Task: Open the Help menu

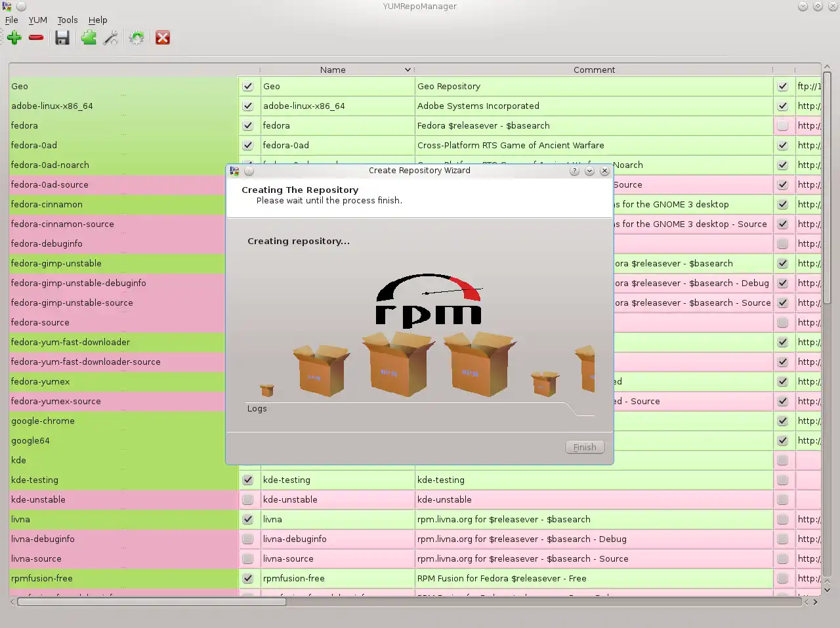Action: [x=98, y=20]
